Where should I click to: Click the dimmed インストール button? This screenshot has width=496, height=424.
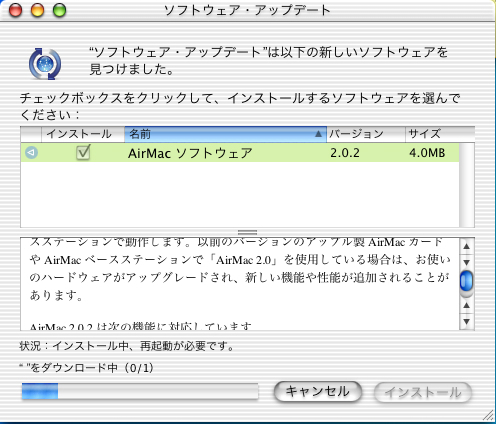point(423,392)
